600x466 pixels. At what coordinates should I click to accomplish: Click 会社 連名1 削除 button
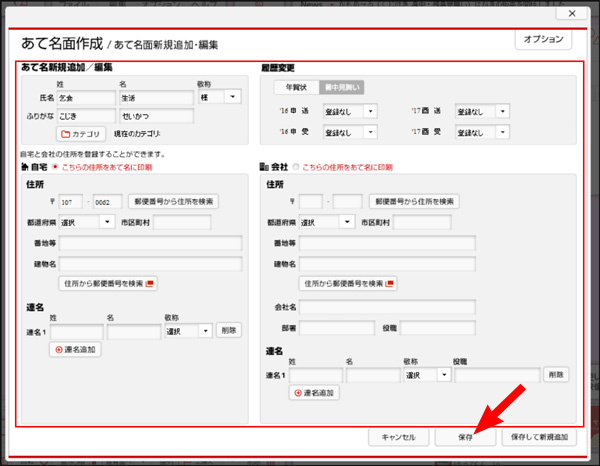point(556,375)
